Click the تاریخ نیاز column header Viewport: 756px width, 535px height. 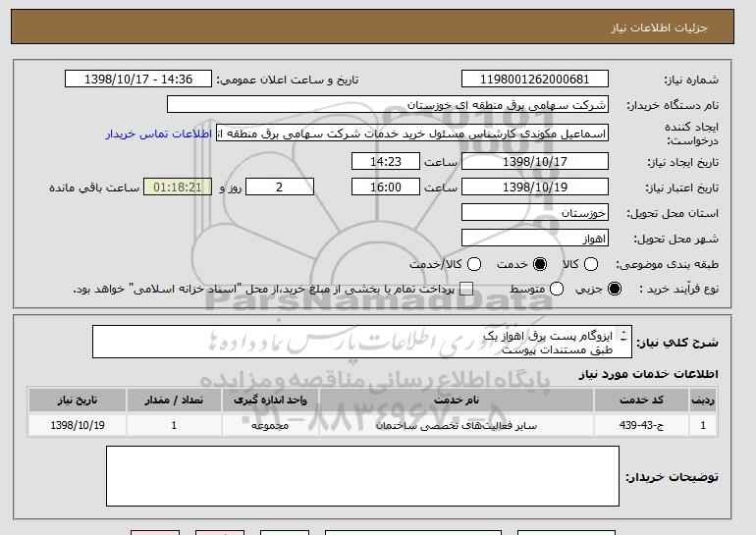[x=78, y=401]
